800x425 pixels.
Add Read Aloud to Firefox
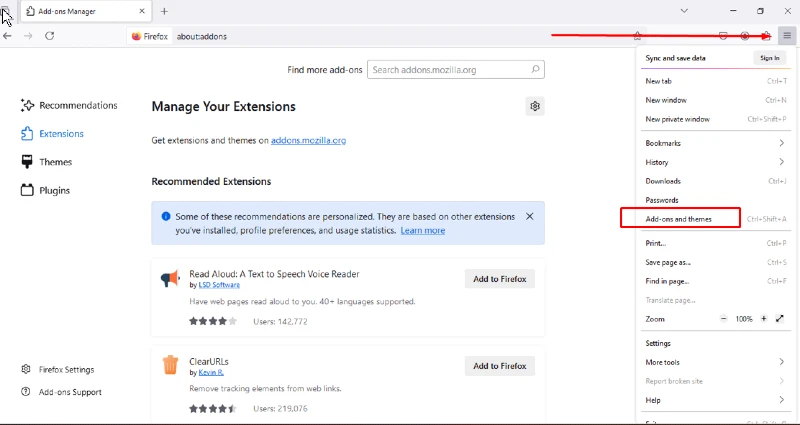coord(499,279)
